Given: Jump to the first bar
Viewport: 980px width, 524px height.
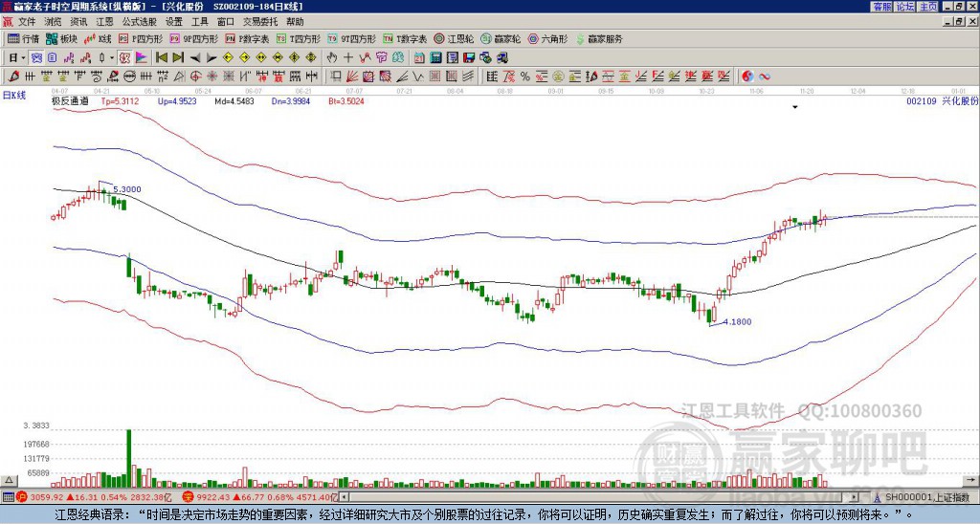Looking at the screenshot, I should (161, 58).
